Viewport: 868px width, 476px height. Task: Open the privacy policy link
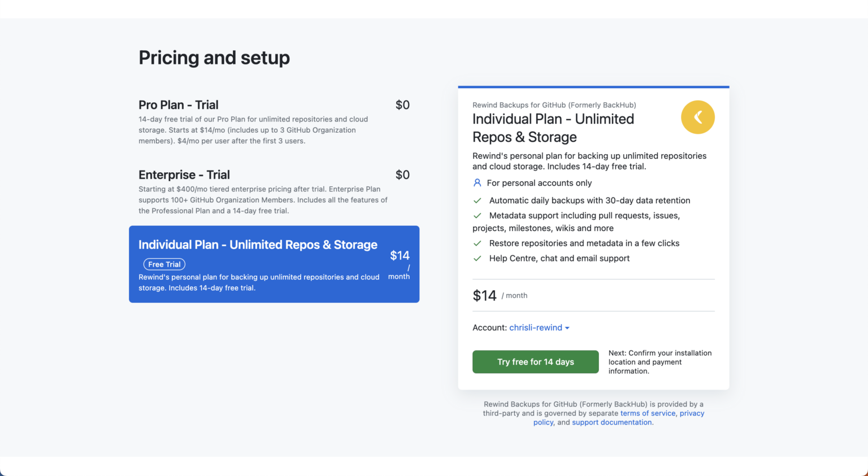[x=692, y=413]
